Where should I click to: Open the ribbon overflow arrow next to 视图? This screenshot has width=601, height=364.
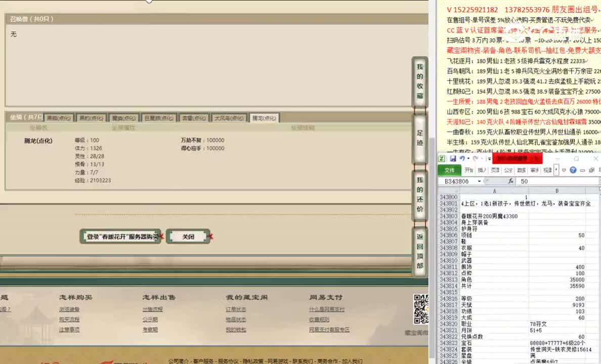pos(556,170)
